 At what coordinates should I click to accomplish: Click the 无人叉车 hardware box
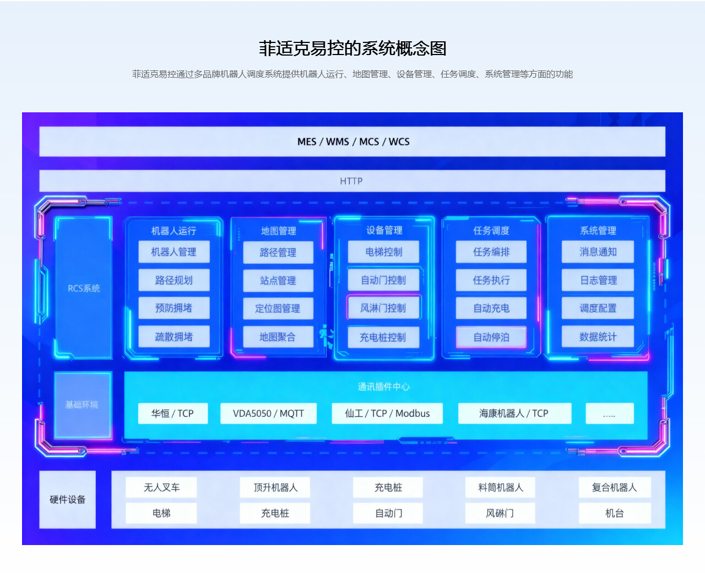tap(161, 487)
